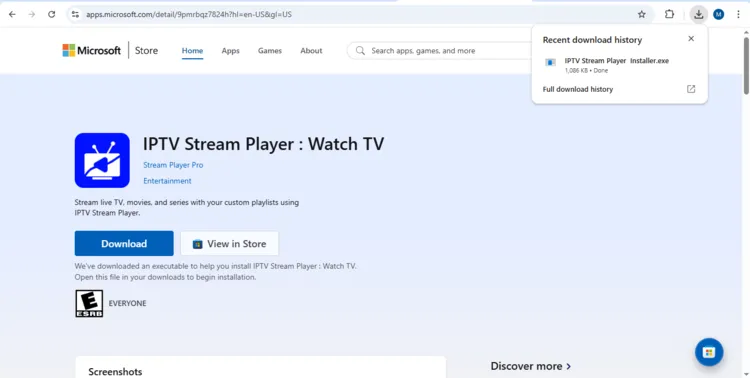
Task: Open the extensions puzzle icon
Action: (669, 14)
